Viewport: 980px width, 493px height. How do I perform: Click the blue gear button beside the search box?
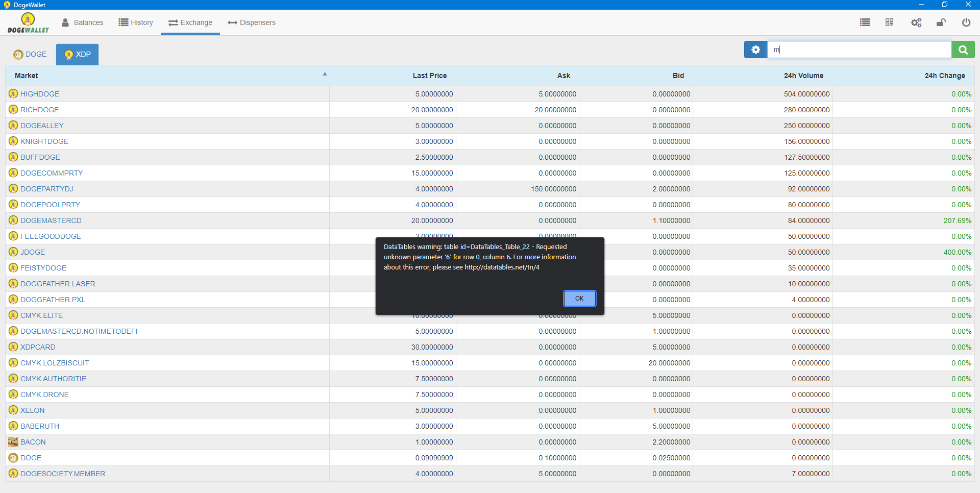pos(756,50)
